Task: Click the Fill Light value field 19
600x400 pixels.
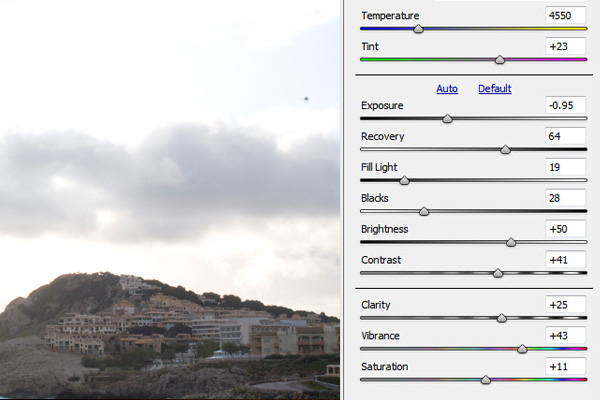Action: coord(565,167)
